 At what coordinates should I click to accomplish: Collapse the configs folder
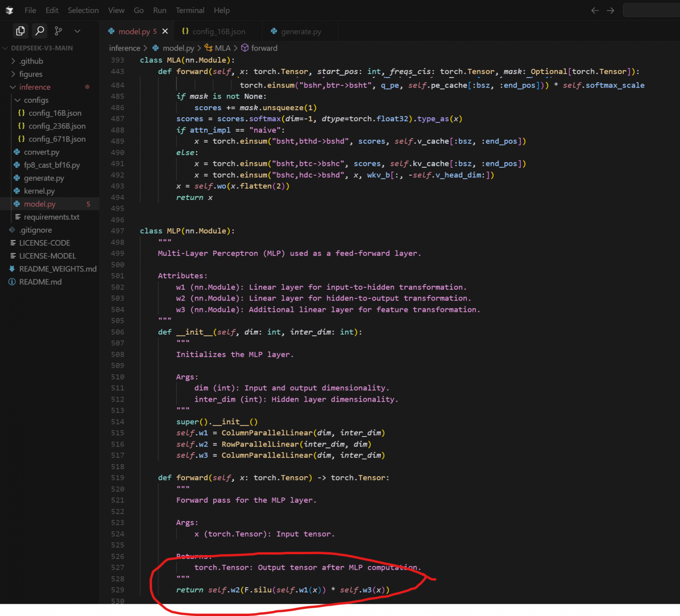point(36,100)
